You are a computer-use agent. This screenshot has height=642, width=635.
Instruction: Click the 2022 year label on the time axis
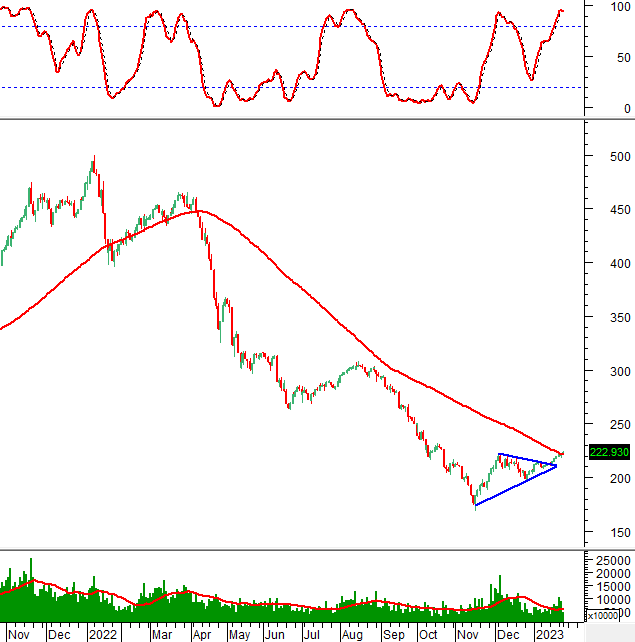pos(103,634)
